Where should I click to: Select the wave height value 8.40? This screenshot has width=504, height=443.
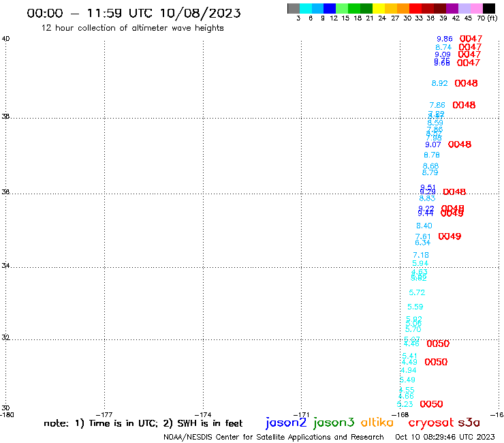tap(424, 226)
